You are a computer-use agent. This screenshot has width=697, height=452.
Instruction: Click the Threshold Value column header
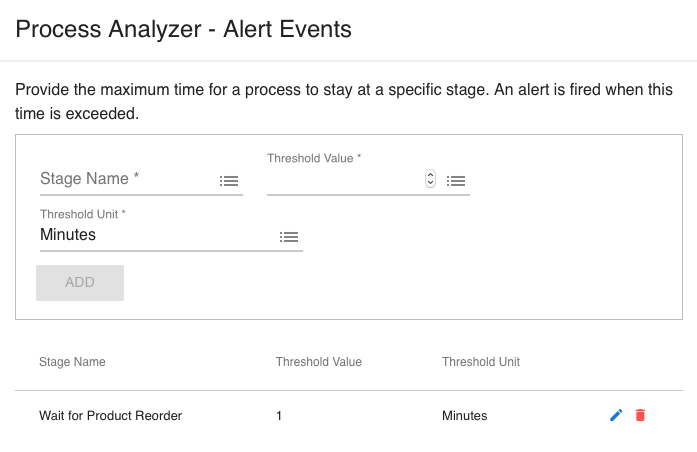318,362
